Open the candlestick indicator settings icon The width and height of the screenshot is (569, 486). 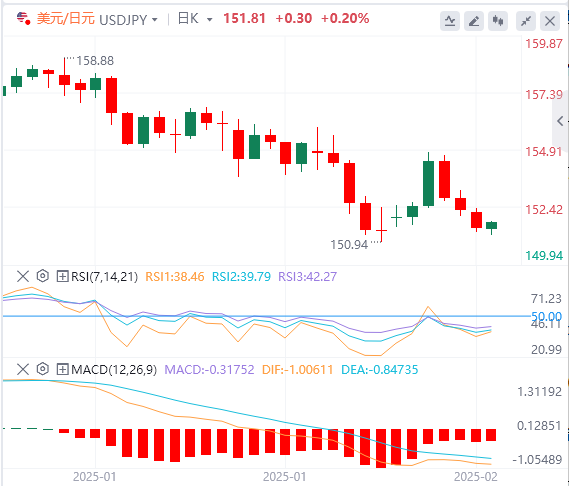pyautogui.click(x=498, y=21)
